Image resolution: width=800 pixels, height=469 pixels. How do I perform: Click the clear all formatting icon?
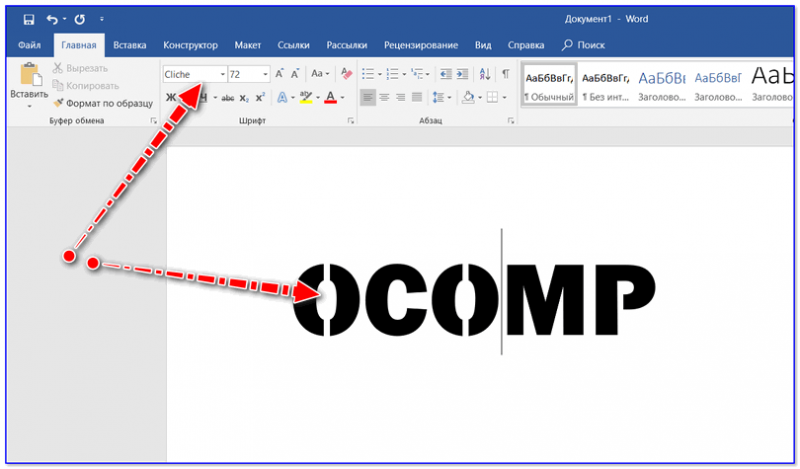[346, 74]
